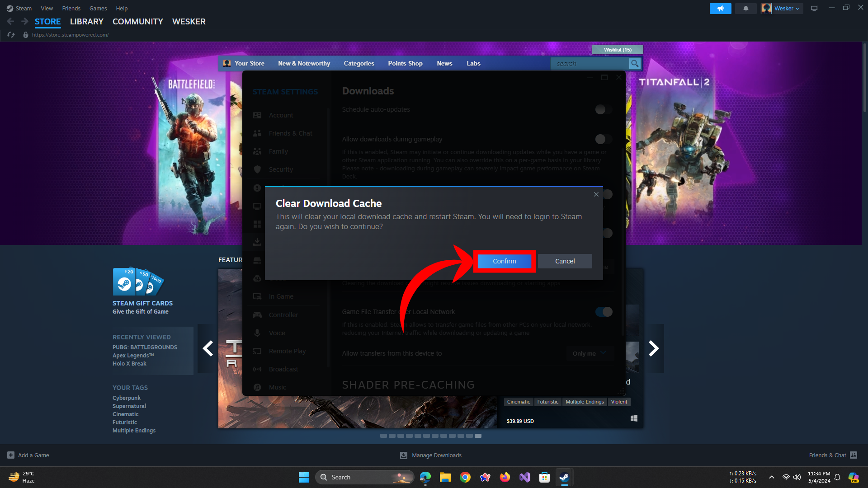
Task: Open the Games menu
Action: coord(98,9)
